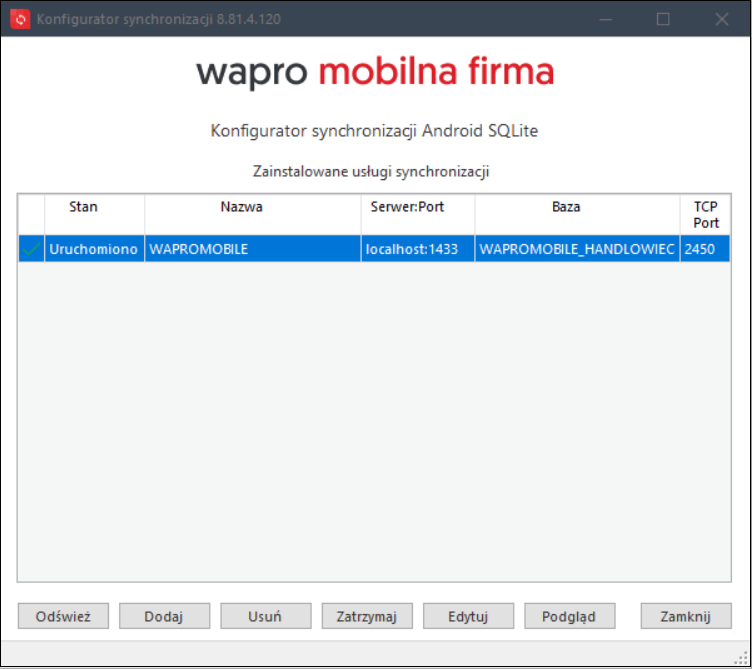Viewport: 752px width, 669px height.
Task: Select the 2450 TCP port cell
Action: point(705,249)
